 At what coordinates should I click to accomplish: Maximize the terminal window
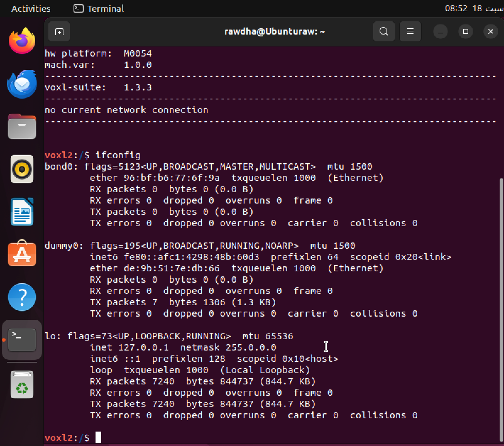466,32
